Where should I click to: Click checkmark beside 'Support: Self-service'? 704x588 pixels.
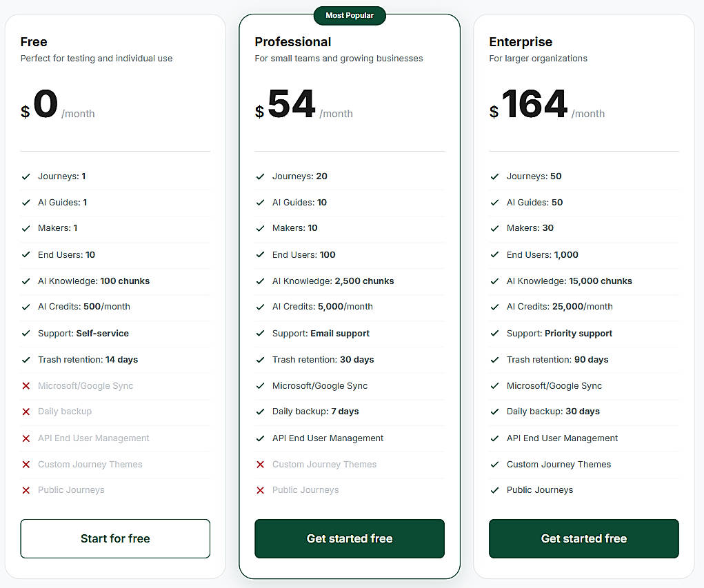(26, 333)
